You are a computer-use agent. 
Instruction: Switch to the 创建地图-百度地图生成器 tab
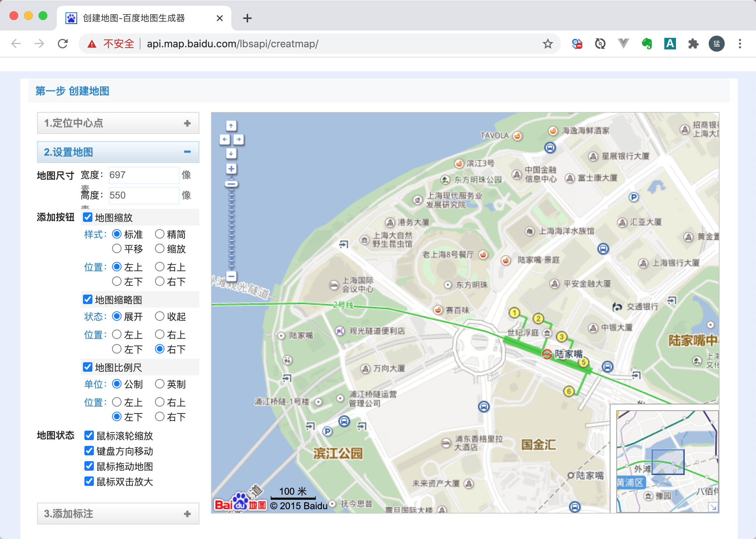click(x=135, y=18)
